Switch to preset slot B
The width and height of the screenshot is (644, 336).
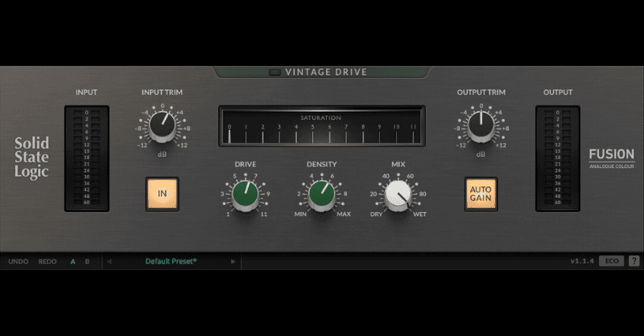pos(87,261)
